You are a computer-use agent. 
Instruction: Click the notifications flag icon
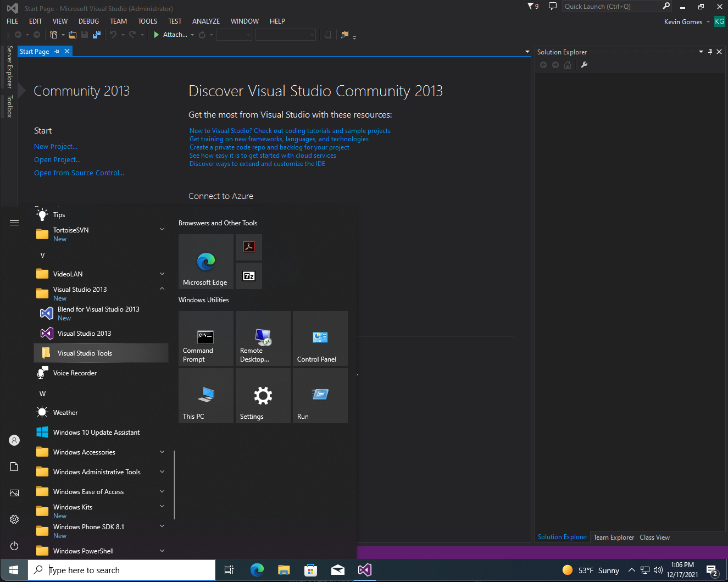click(x=533, y=6)
